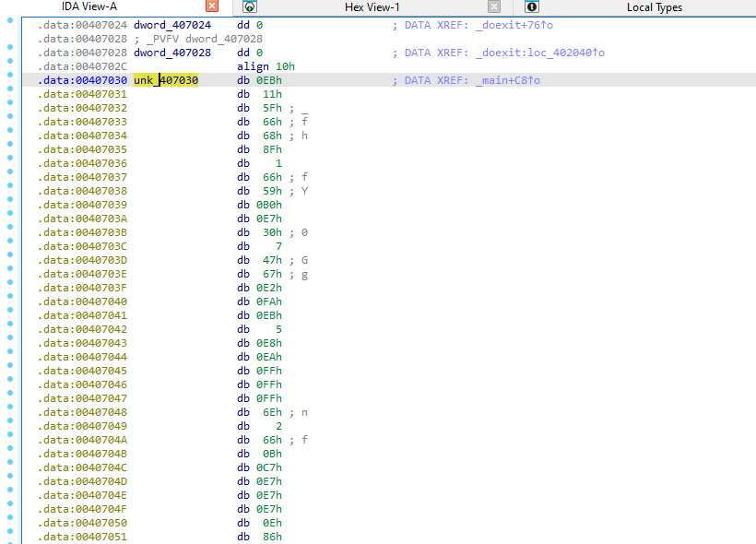Click the breakpoint dot for address 00407040

pyautogui.click(x=10, y=296)
